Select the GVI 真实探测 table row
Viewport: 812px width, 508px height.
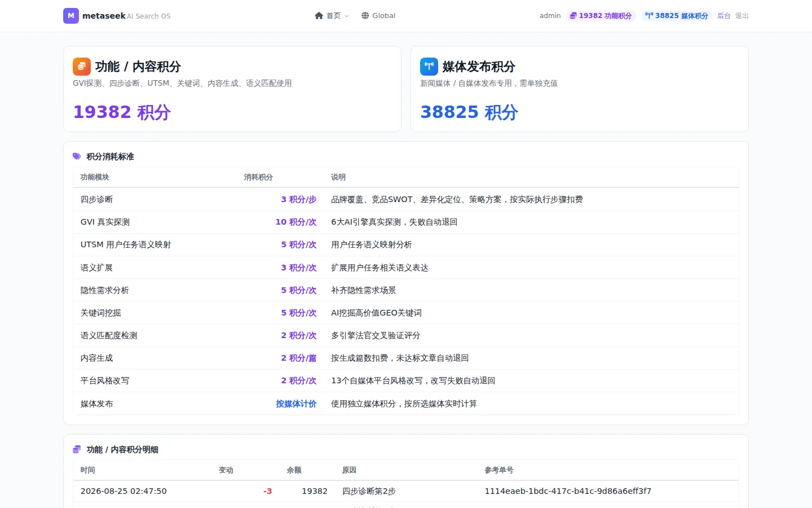(x=406, y=222)
